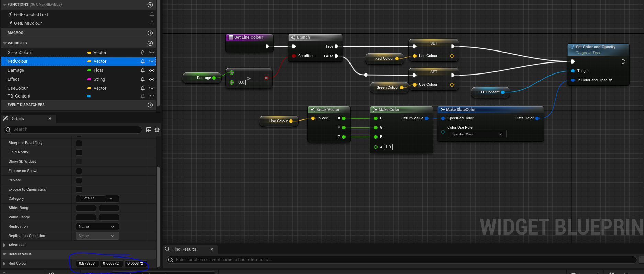Screen dimensions: 644x274
Task: Close the Details panel tab
Action: (x=50, y=119)
